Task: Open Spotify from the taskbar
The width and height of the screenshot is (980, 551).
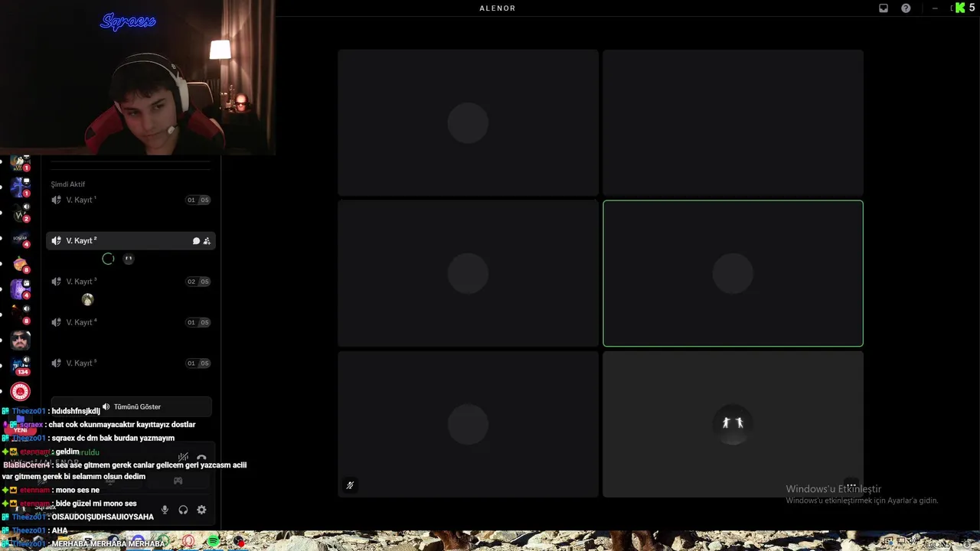Action: tap(214, 542)
